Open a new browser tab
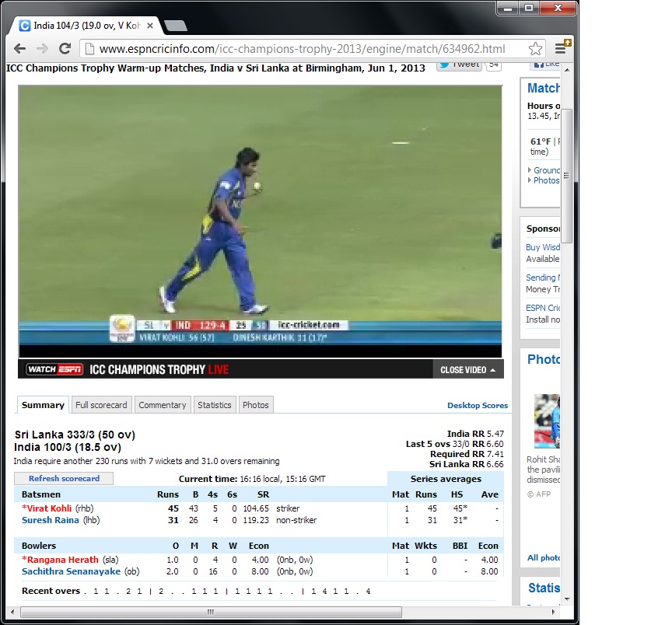672x625 pixels. (176, 26)
